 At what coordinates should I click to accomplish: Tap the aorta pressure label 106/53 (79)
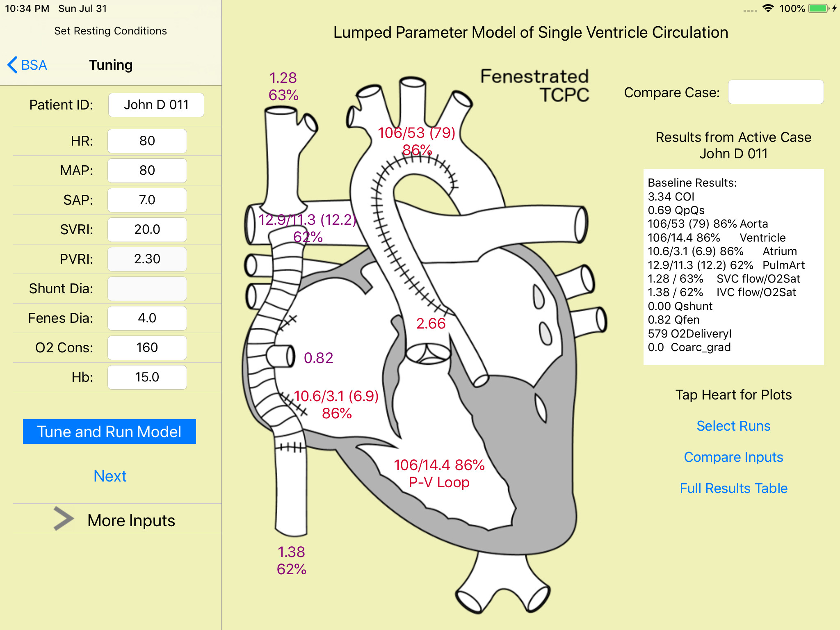416,133
